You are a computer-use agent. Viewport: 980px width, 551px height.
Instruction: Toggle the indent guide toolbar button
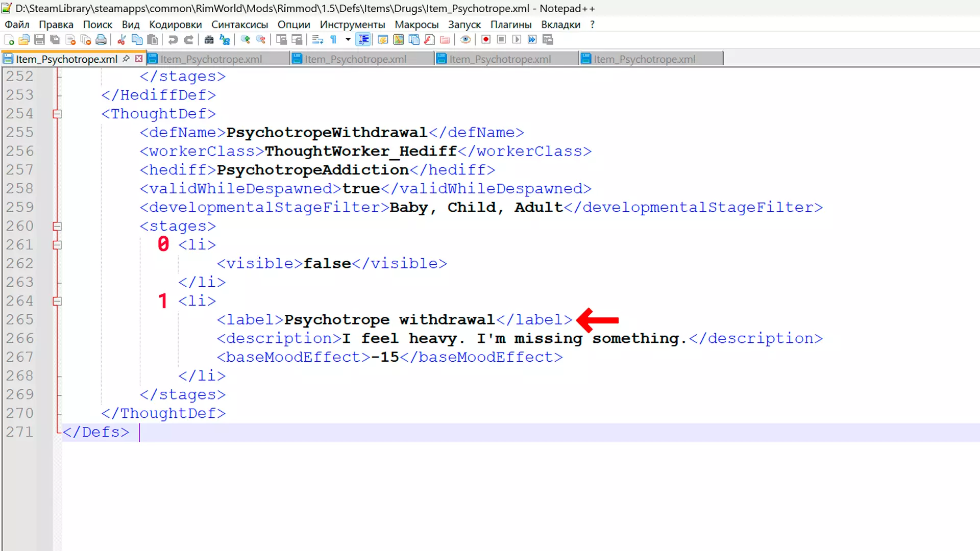(x=363, y=40)
